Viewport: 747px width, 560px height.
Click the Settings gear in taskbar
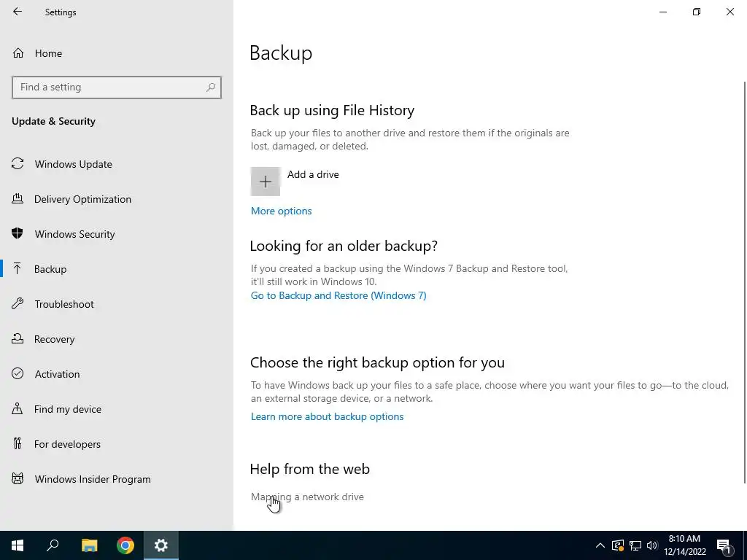tap(161, 545)
